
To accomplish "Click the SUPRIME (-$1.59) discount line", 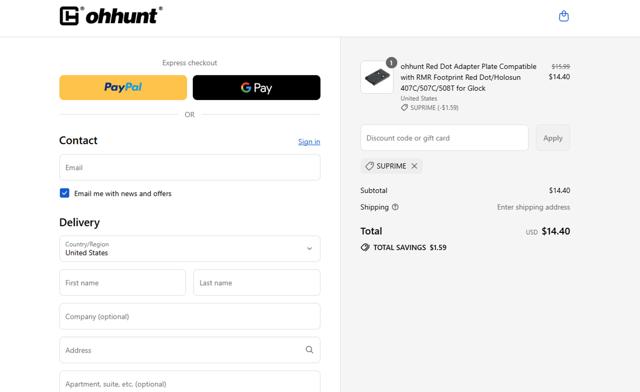I will click(x=430, y=108).
